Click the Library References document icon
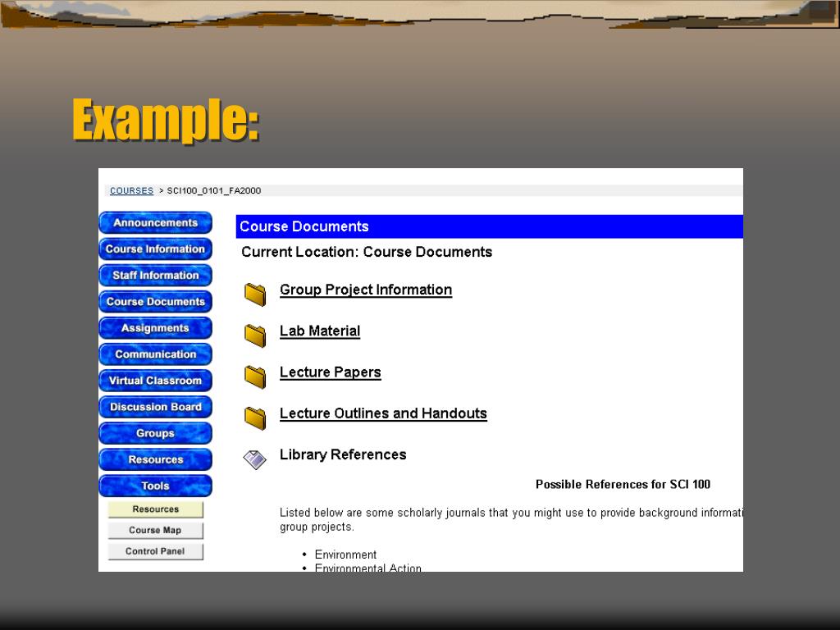Viewport: 840px width, 630px height. [254, 459]
